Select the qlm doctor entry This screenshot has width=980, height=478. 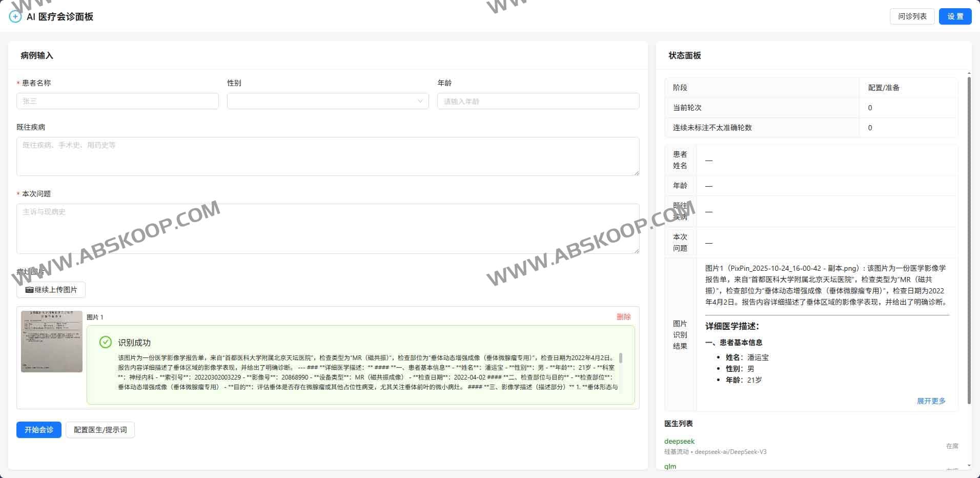pyautogui.click(x=669, y=466)
